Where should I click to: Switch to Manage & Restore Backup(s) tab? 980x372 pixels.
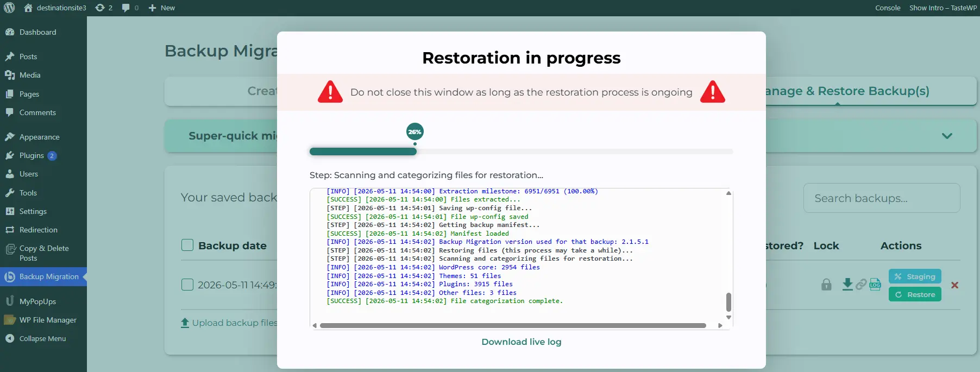846,91
